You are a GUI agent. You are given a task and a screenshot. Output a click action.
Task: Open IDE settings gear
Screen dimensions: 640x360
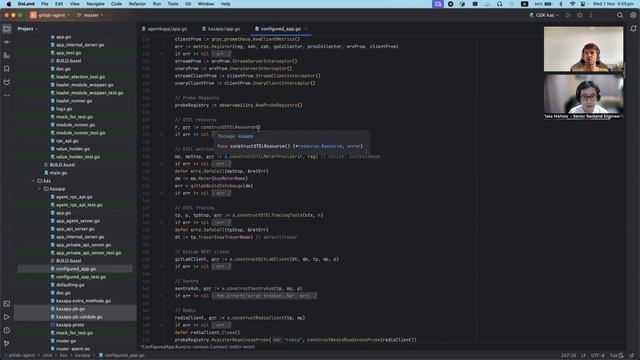tap(633, 15)
